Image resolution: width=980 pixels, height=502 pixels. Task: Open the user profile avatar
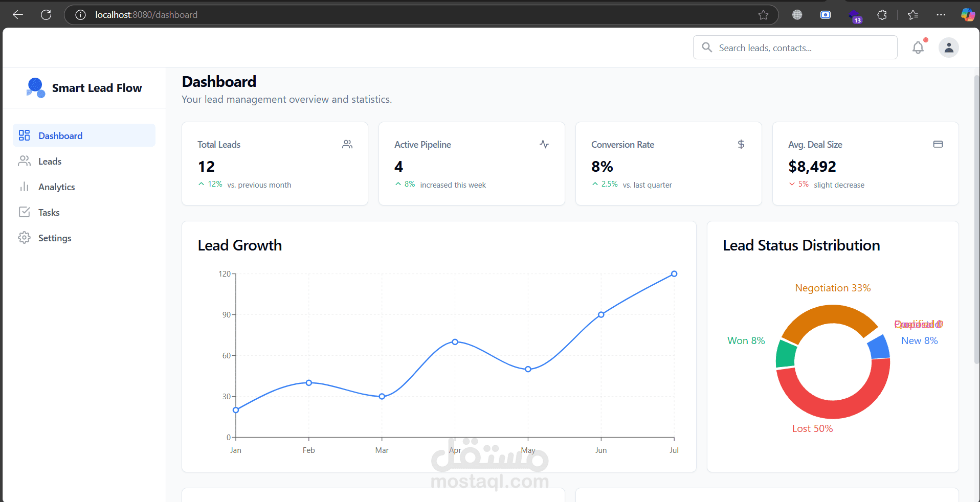(948, 48)
